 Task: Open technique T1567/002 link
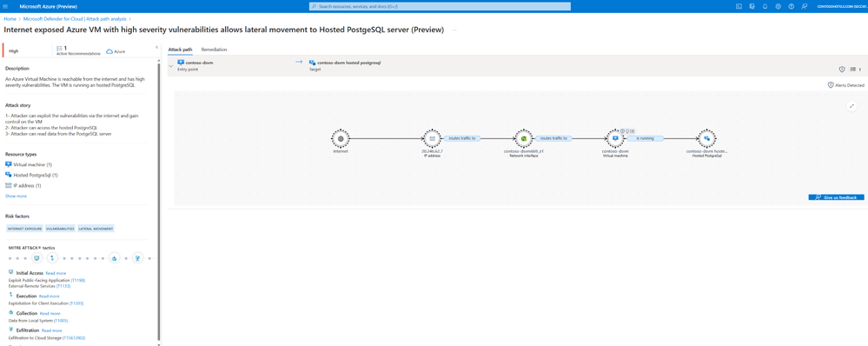tap(74, 337)
